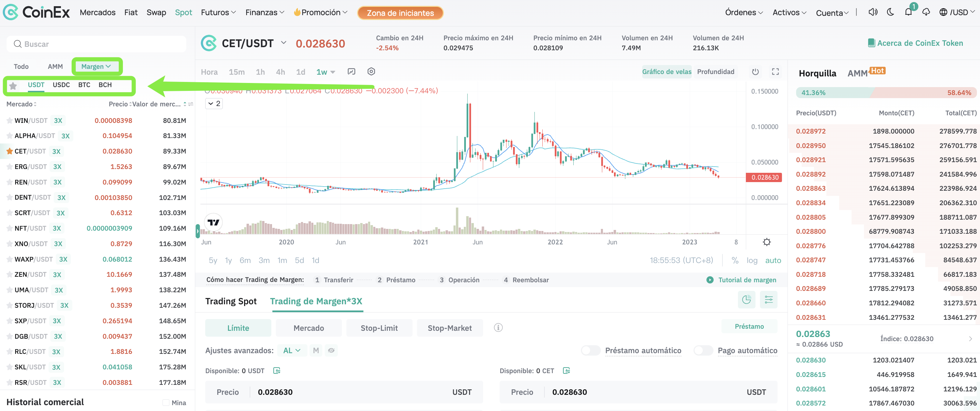Image resolution: width=980 pixels, height=411 pixels.
Task: Toggle hidden order eye icon
Action: (331, 350)
